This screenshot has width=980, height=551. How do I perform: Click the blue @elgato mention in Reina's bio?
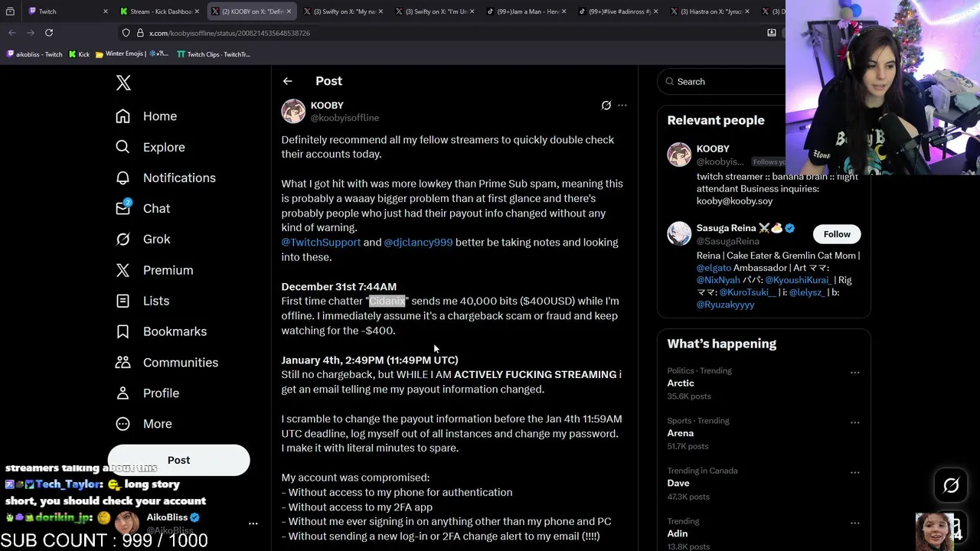point(714,268)
